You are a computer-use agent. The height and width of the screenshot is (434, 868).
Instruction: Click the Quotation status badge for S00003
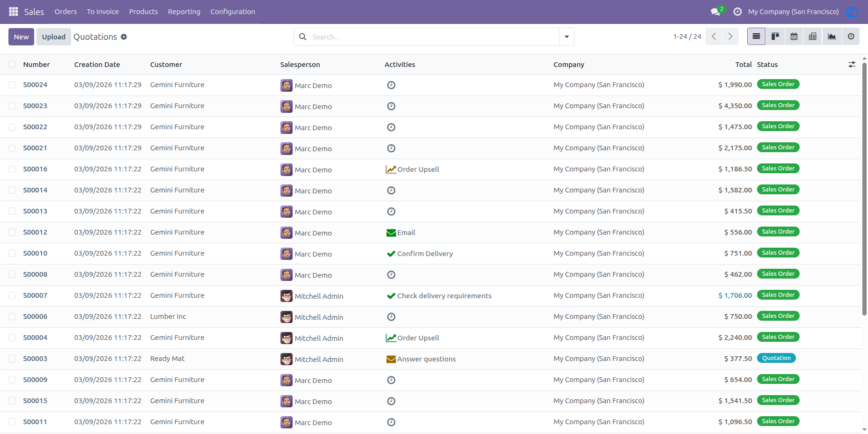(776, 358)
